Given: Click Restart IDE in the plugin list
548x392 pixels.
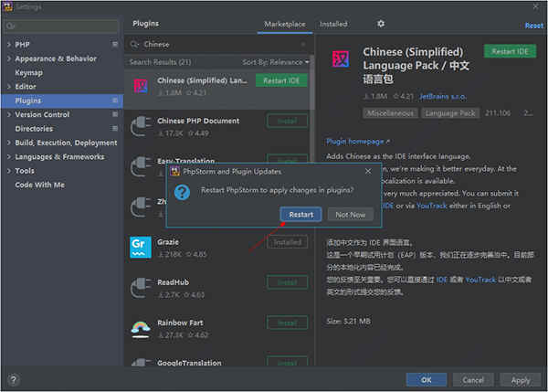Looking at the screenshot, I should click(x=281, y=80).
